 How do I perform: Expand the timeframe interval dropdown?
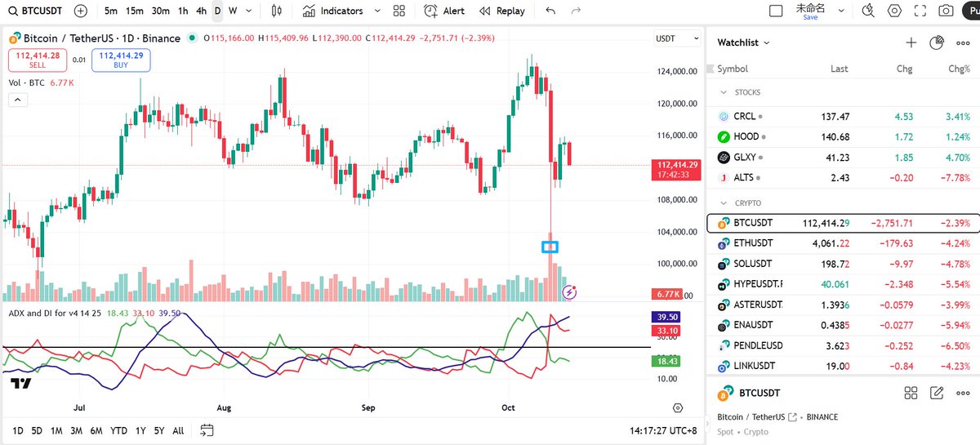pos(249,11)
